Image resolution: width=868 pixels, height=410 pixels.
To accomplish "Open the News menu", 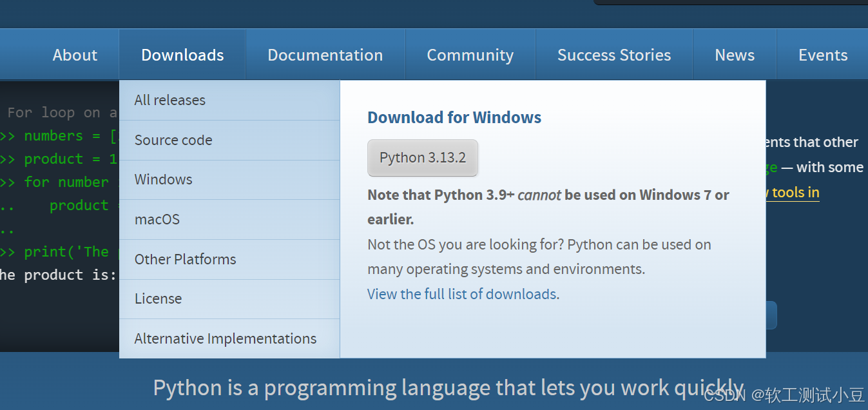I will (734, 55).
